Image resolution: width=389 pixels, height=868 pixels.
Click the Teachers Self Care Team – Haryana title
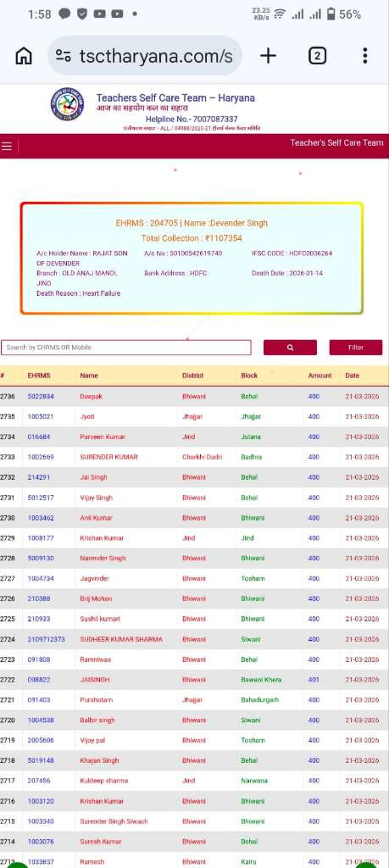pos(175,98)
